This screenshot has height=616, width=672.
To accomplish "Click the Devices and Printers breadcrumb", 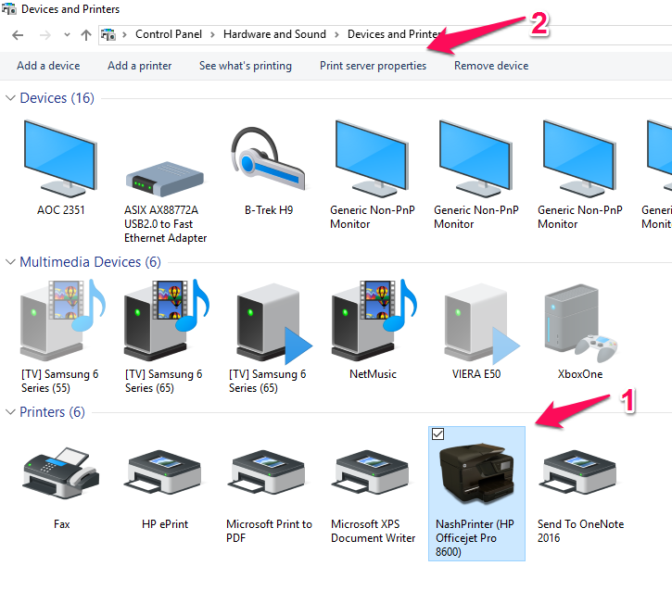I will click(x=394, y=34).
